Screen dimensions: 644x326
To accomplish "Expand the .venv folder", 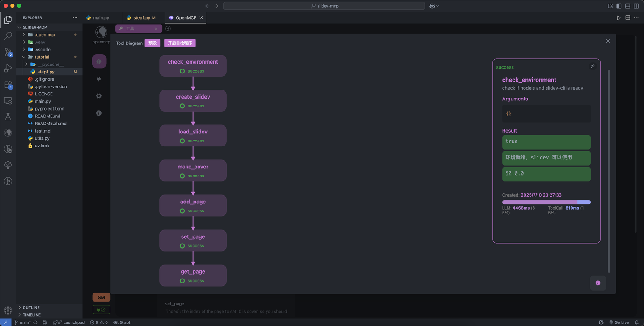I will click(x=49, y=42).
